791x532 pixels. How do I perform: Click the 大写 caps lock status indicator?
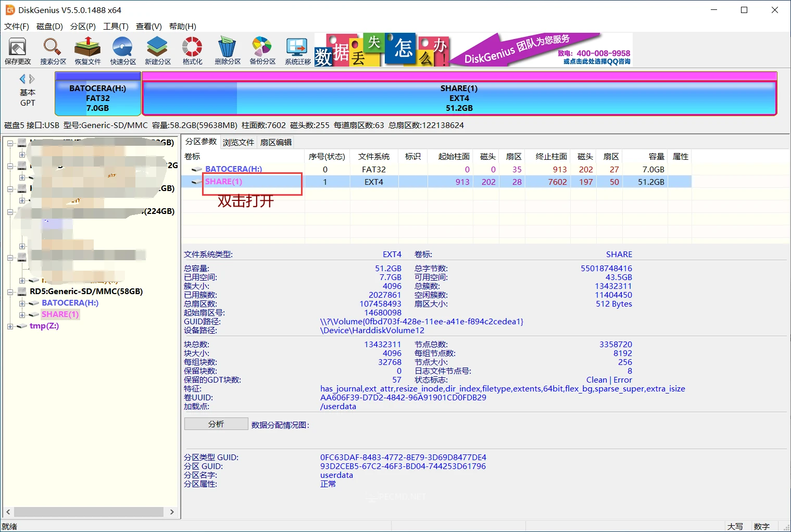click(735, 527)
